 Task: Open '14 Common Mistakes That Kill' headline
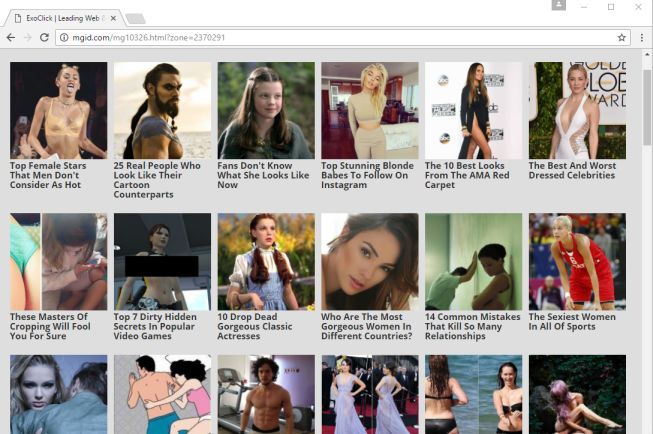pyautogui.click(x=472, y=327)
